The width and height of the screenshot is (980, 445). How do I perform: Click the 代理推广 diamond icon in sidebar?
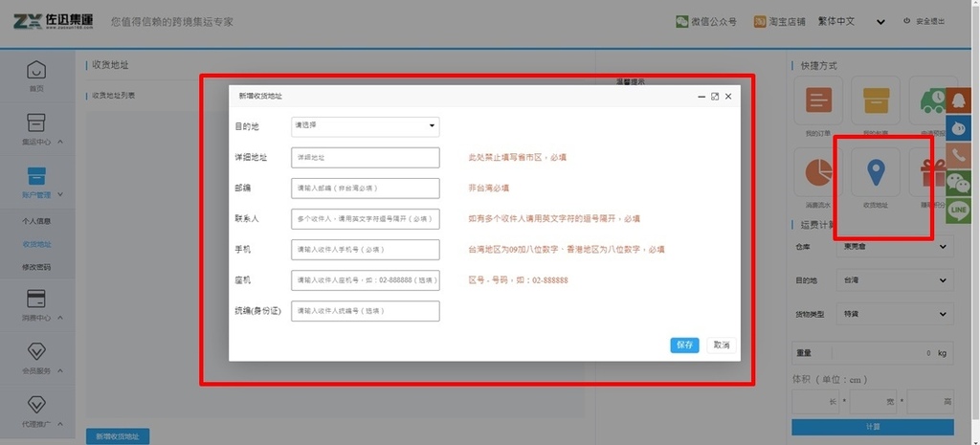click(x=37, y=405)
